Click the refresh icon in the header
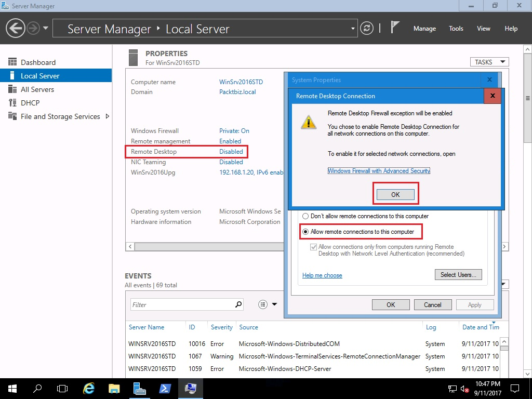The height and width of the screenshot is (399, 532). pos(367,28)
